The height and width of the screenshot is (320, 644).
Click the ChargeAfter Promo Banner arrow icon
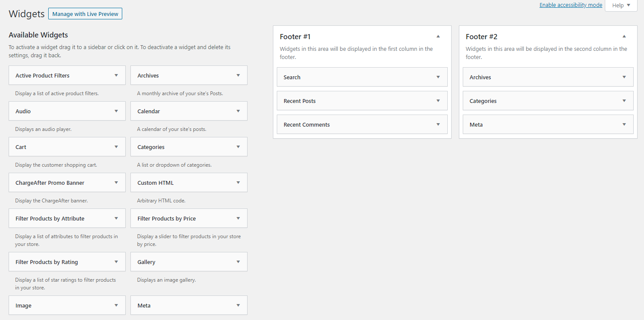point(116,183)
